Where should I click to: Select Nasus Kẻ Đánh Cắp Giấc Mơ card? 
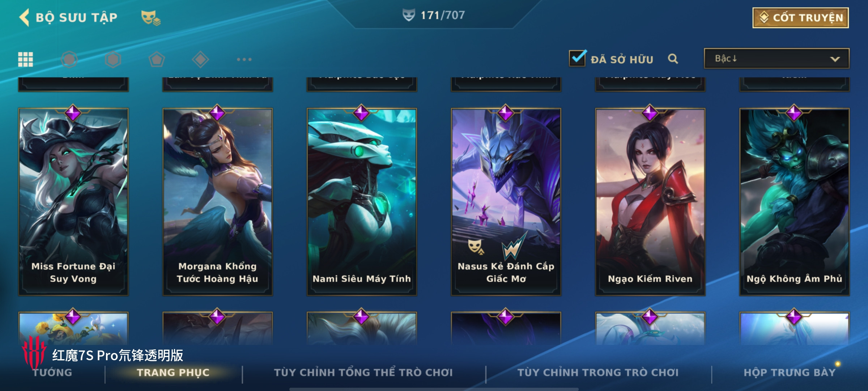506,202
